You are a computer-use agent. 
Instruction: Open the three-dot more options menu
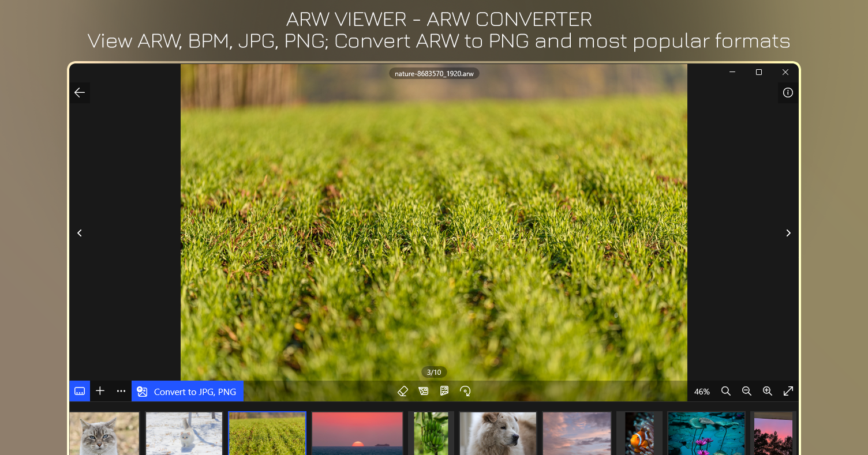coord(121,391)
